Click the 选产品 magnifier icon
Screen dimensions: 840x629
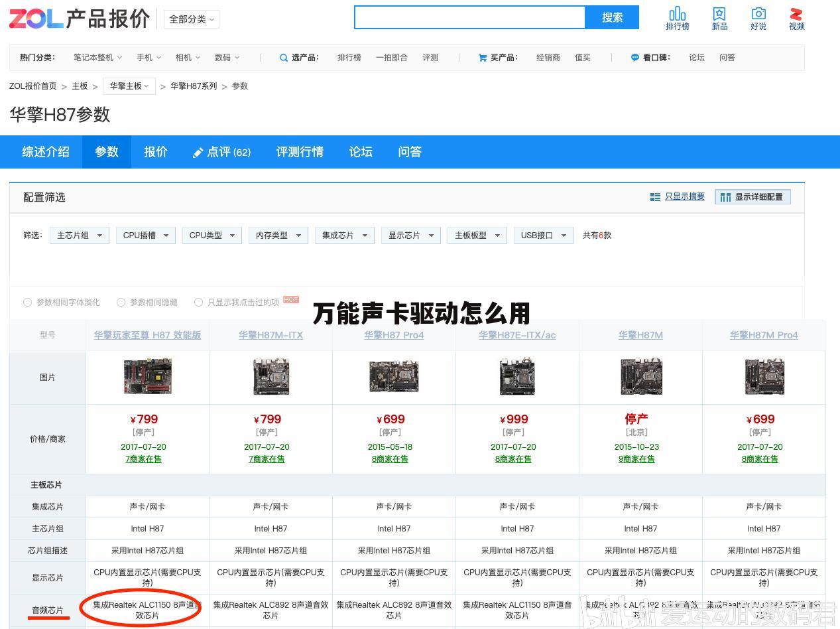point(284,58)
